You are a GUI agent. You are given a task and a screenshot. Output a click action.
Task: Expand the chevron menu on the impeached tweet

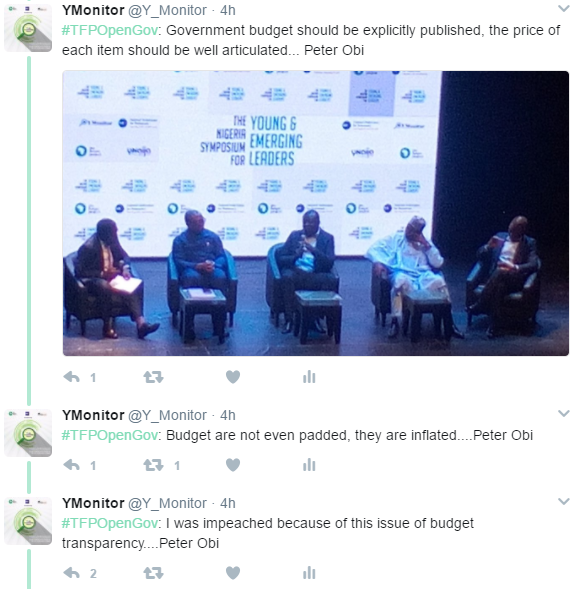(564, 501)
